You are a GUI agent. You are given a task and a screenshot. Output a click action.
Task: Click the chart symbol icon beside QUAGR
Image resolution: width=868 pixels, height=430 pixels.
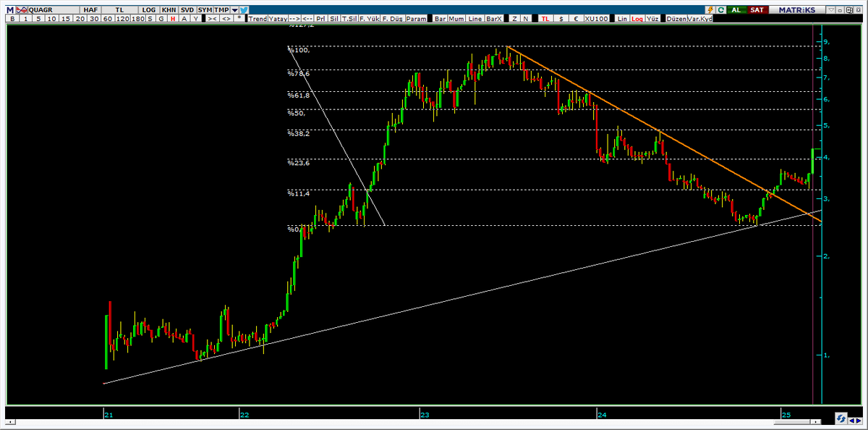point(22,10)
